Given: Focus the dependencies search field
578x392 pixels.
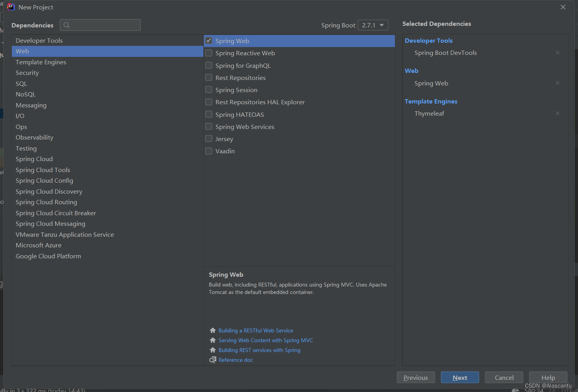Looking at the screenshot, I should coord(100,25).
